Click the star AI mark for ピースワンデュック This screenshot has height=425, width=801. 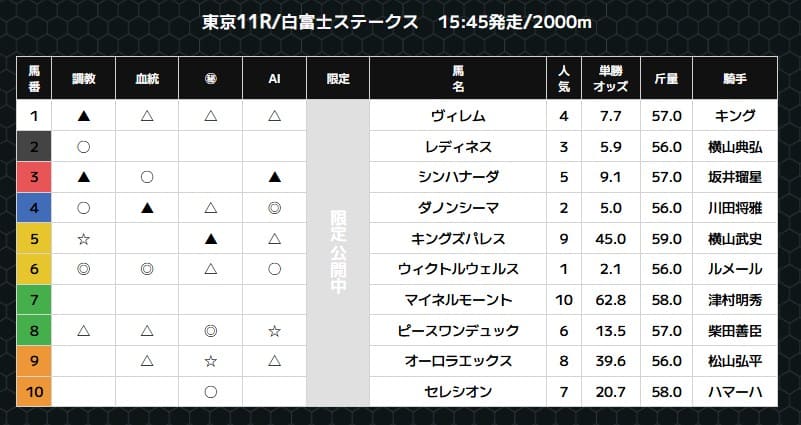[274, 331]
